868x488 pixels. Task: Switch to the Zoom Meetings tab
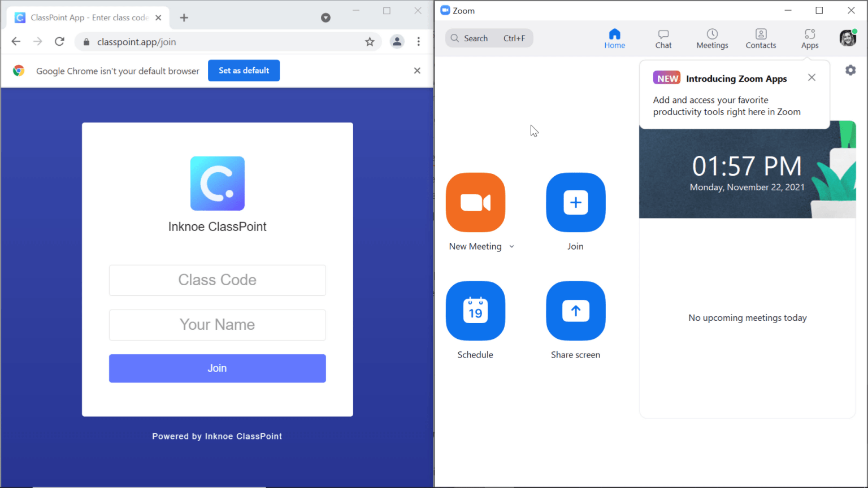[x=712, y=39]
